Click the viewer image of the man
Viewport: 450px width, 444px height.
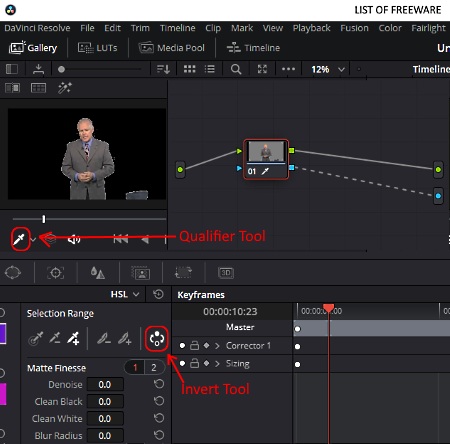(x=87, y=154)
